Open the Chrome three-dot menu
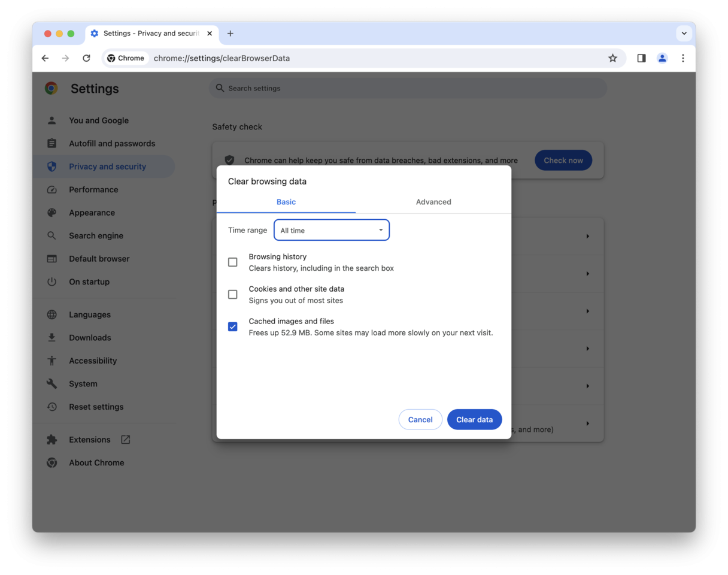The height and width of the screenshot is (575, 728). click(683, 58)
